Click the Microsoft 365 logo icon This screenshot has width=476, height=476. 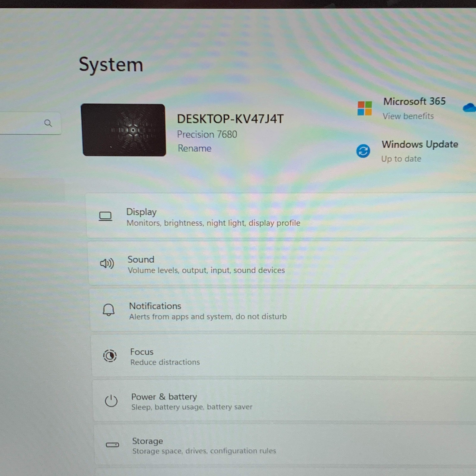pyautogui.click(x=364, y=108)
